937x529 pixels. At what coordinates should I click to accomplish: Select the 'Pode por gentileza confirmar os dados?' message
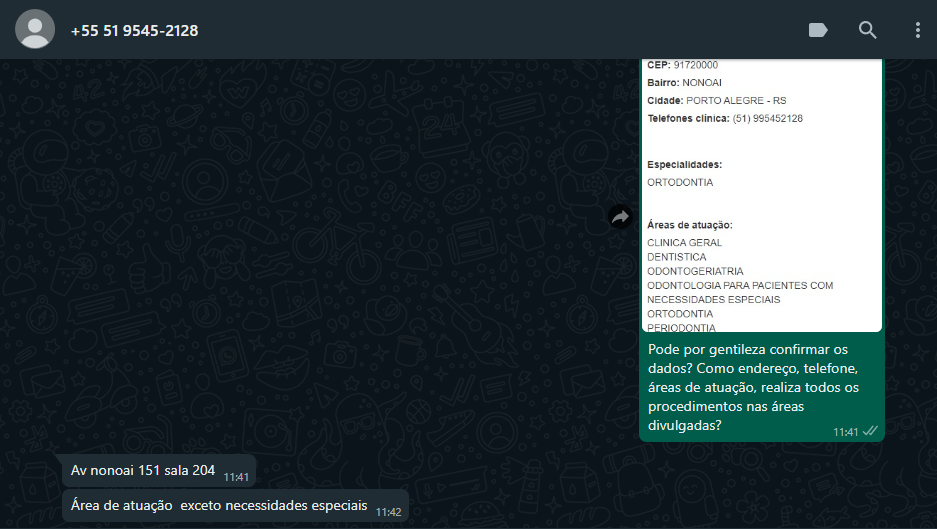(x=753, y=387)
